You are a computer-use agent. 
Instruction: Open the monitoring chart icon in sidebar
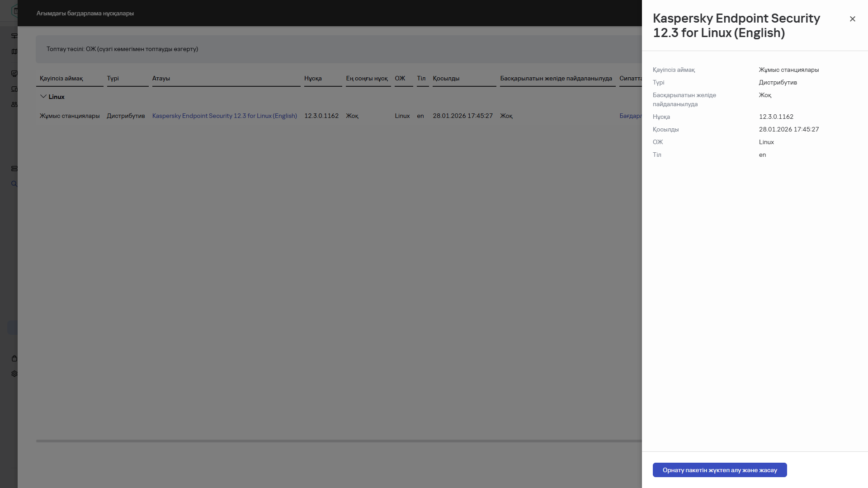click(14, 73)
